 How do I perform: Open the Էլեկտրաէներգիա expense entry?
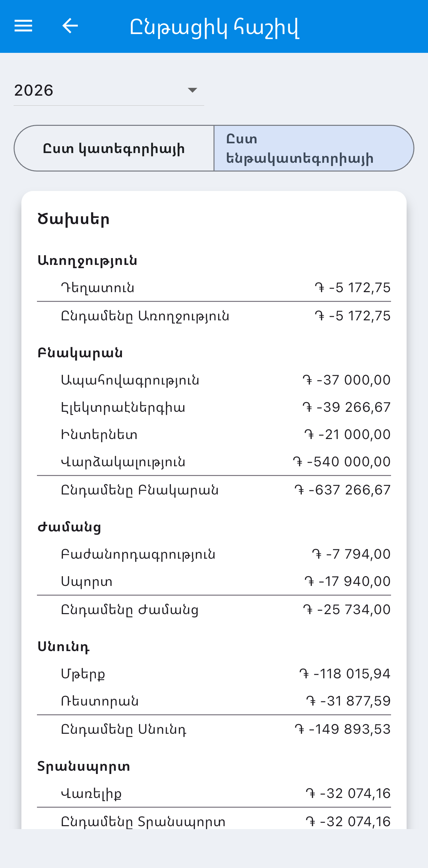pos(214,407)
